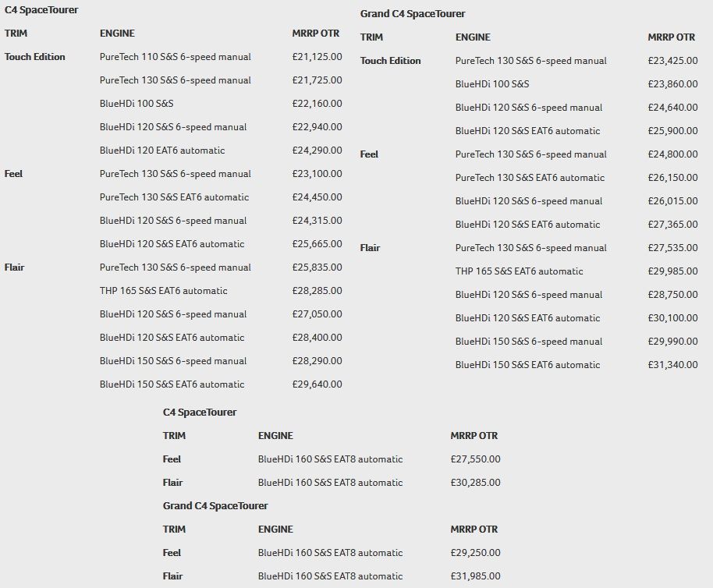This screenshot has height=588, width=713.
Task: Select the £30,285.00 price entry
Action: pos(475,483)
